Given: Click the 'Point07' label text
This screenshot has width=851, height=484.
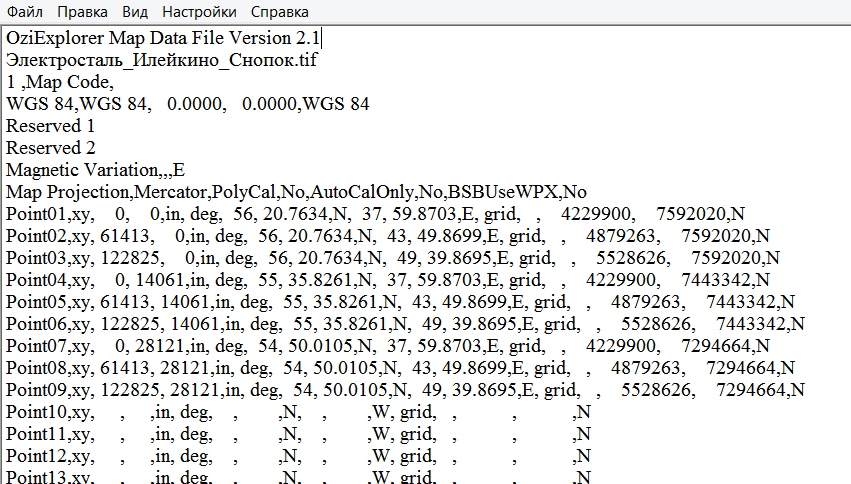Looking at the screenshot, I should pyautogui.click(x=35, y=346).
